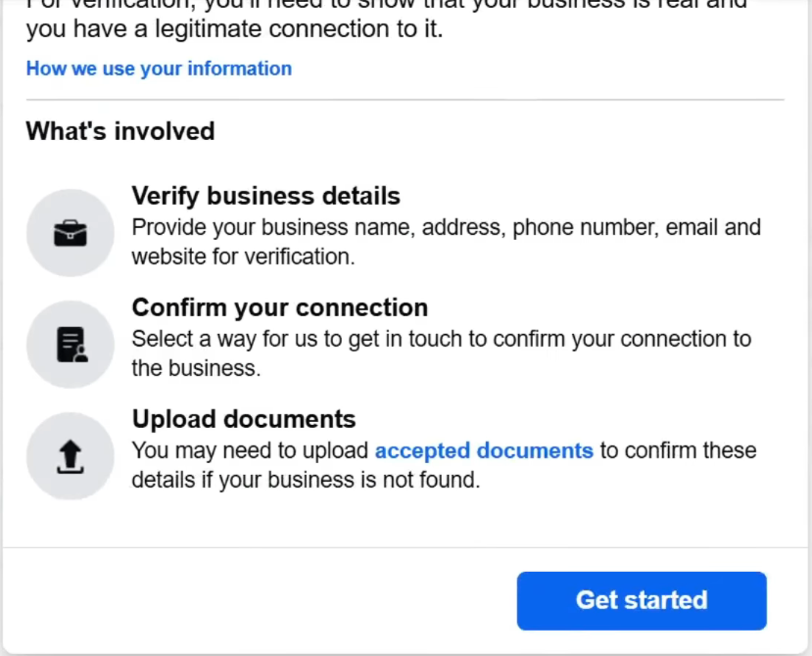Click the "Verify business details" heading
The image size is (812, 656).
click(265, 196)
